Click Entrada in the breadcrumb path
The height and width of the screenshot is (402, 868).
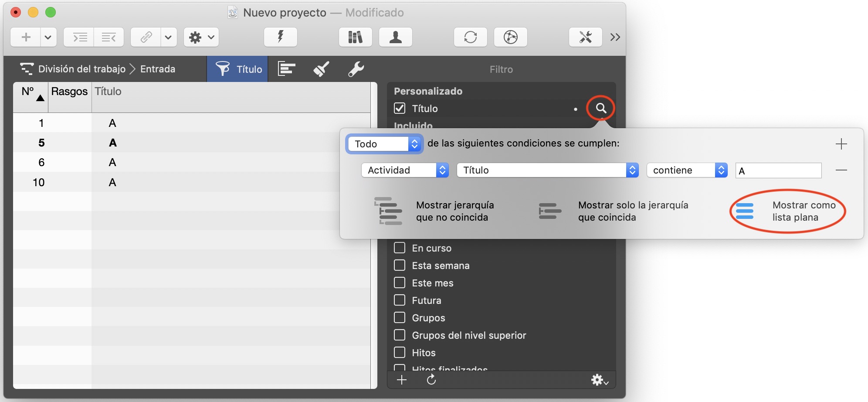coord(158,68)
